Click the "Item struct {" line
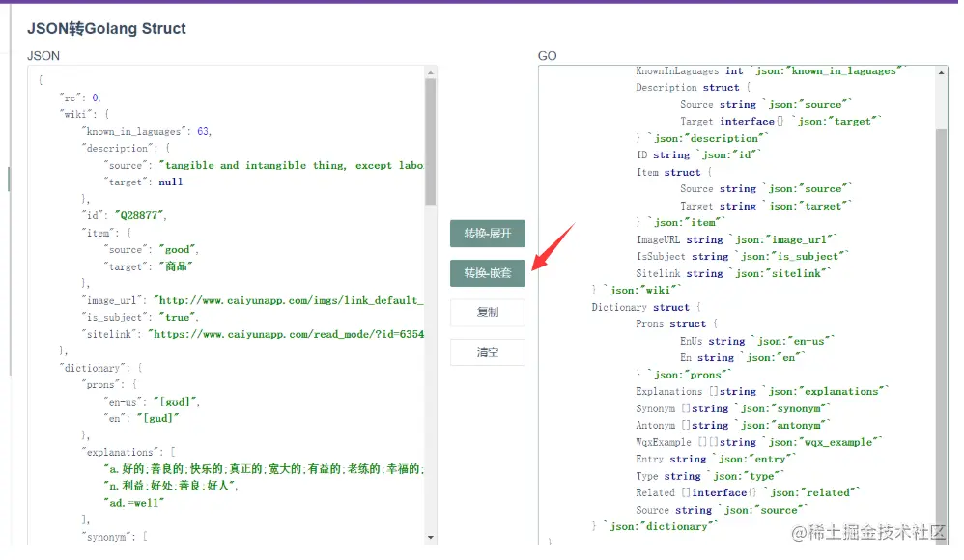 (674, 172)
